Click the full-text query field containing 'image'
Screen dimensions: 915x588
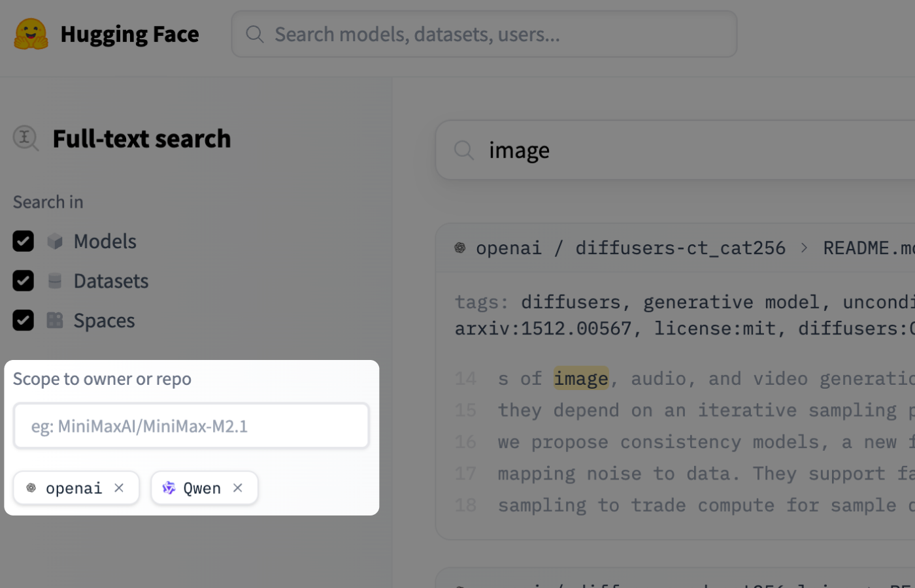tap(686, 150)
